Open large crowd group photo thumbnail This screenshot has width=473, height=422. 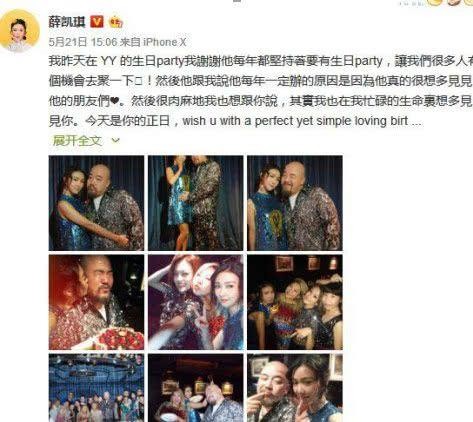point(96,388)
